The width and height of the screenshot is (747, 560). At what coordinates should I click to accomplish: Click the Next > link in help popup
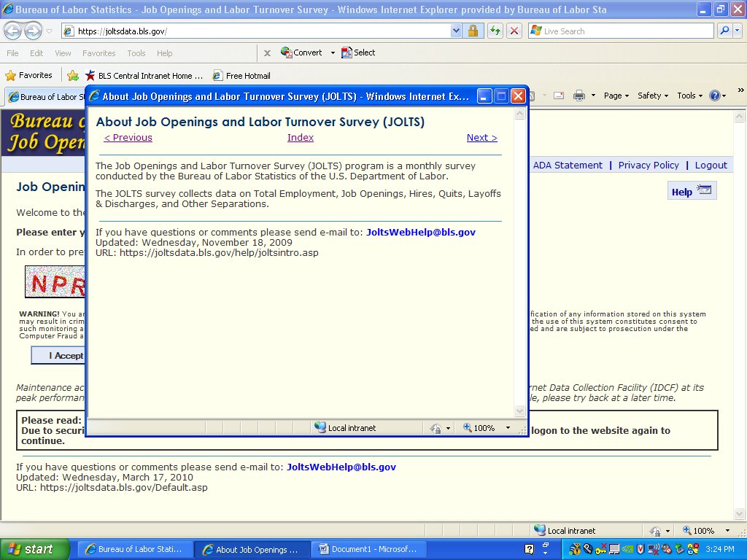[x=481, y=138]
